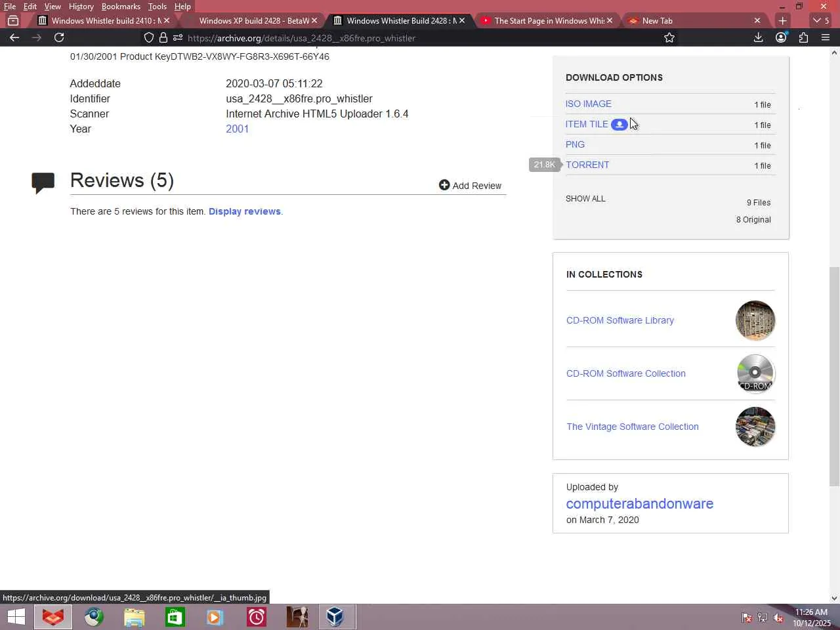Click the page vertical scrollbar thumb
This screenshot has height=630, width=840.
tap(835, 376)
